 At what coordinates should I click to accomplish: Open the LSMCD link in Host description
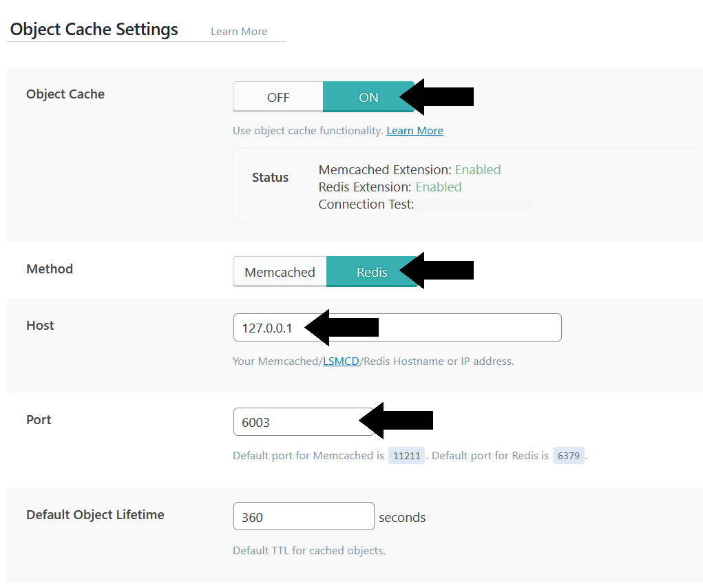pos(342,361)
